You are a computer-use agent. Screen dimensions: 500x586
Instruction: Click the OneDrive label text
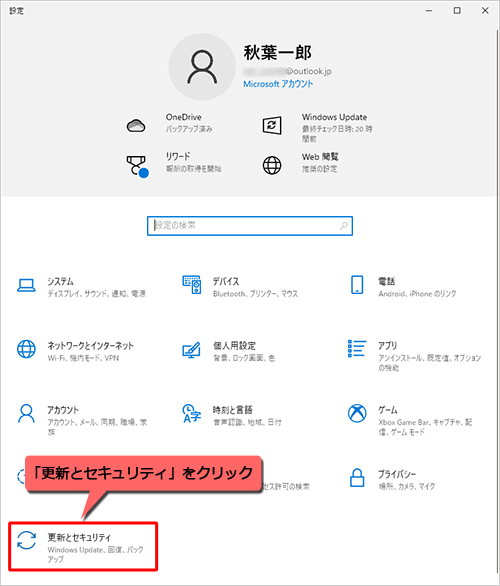click(183, 117)
